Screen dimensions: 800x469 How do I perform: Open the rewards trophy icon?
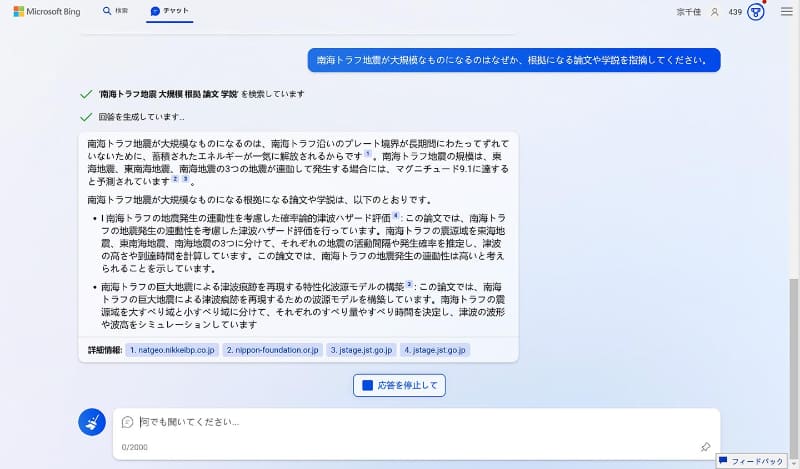[756, 12]
